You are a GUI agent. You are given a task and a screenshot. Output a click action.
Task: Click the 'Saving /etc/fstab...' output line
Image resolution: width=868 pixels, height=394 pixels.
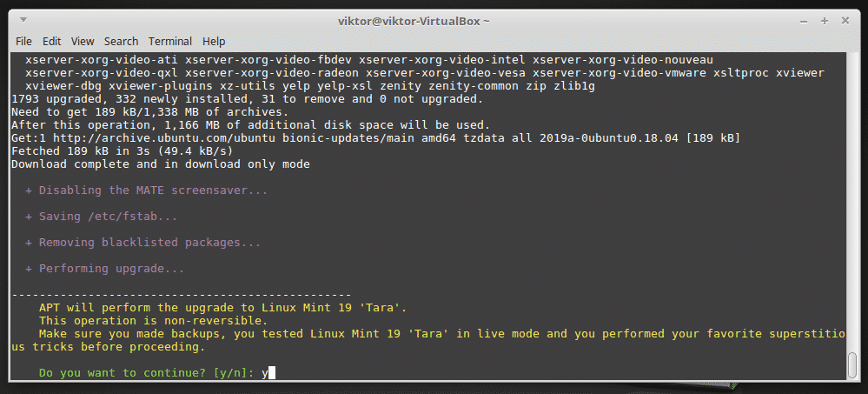108,217
